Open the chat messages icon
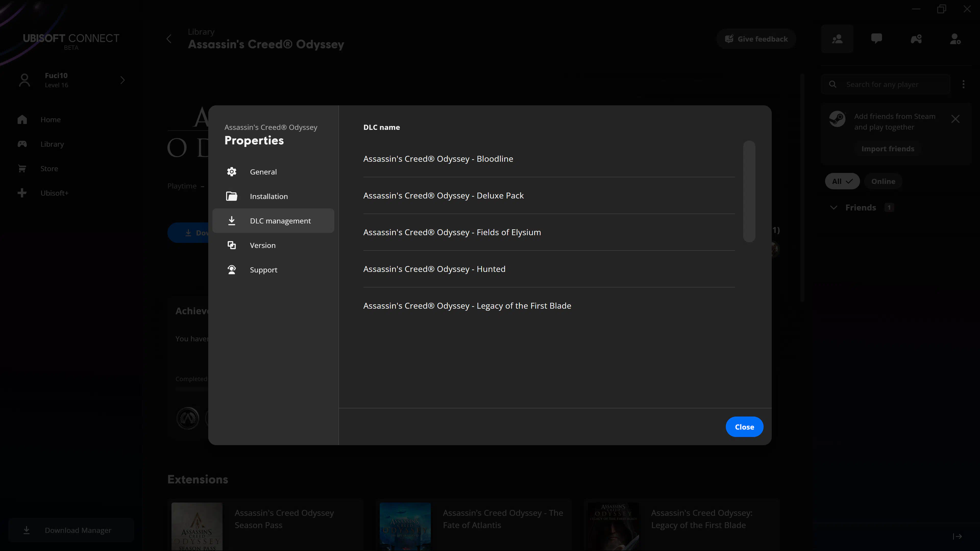 (x=877, y=39)
